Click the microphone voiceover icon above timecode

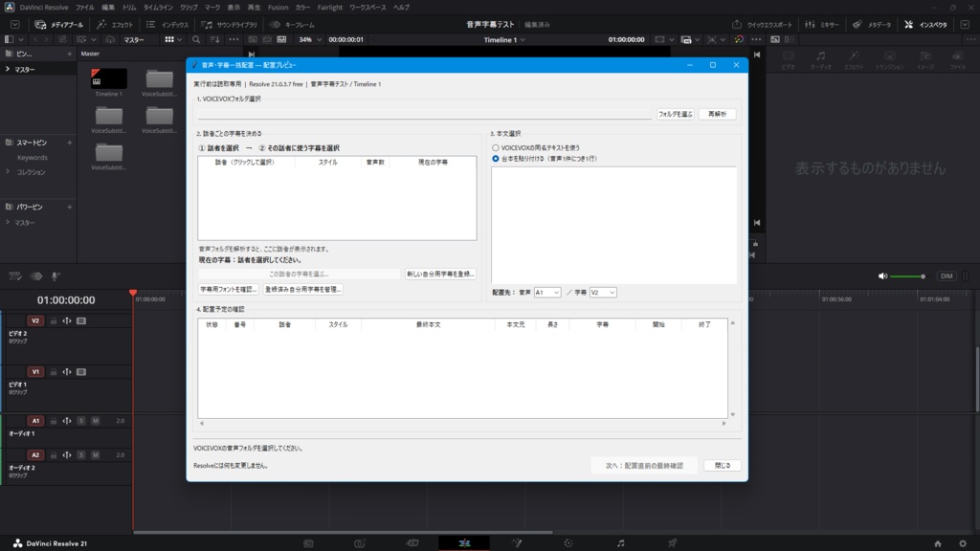click(x=55, y=276)
